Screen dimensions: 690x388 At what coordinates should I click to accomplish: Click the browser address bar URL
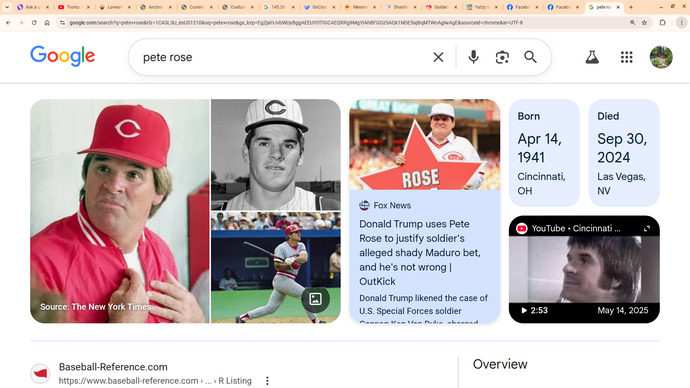click(x=296, y=22)
